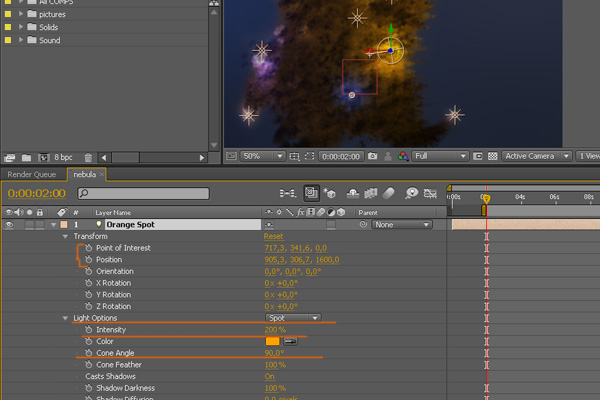Viewport: 600px width, 400px height.
Task: Enable Frame Blending for layers
Action: (370, 193)
